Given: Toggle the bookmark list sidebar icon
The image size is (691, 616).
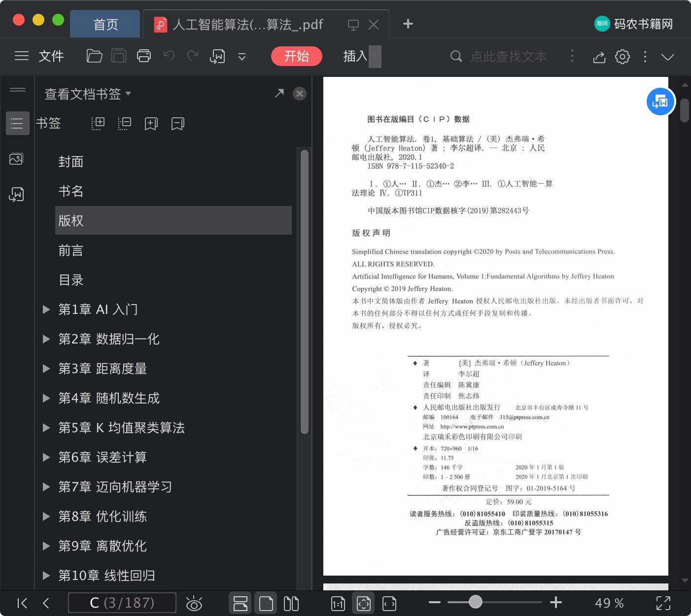Looking at the screenshot, I should (x=17, y=123).
